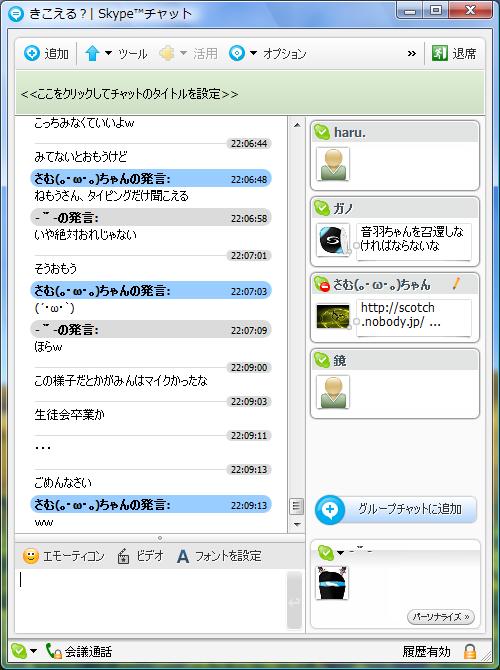Image resolution: width=500 pixels, height=670 pixels.
Task: Click the パーソナライズ button
Action: 441,617
